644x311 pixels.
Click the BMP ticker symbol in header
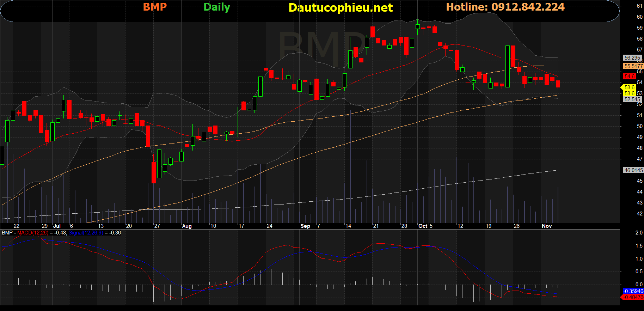coord(155,7)
